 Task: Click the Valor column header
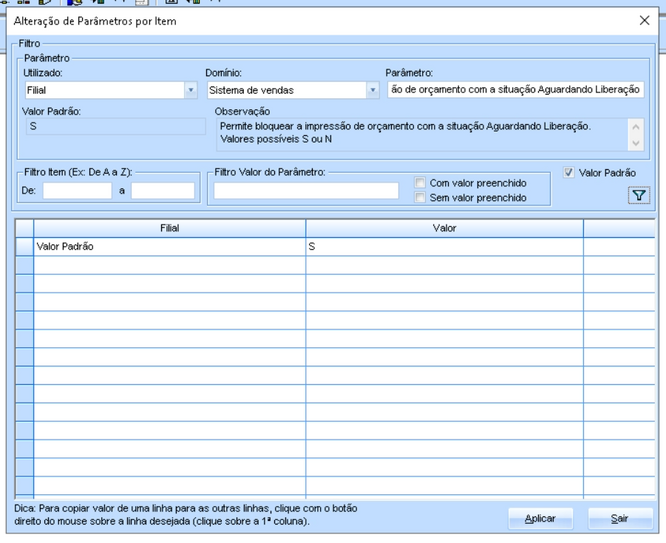coord(444,228)
